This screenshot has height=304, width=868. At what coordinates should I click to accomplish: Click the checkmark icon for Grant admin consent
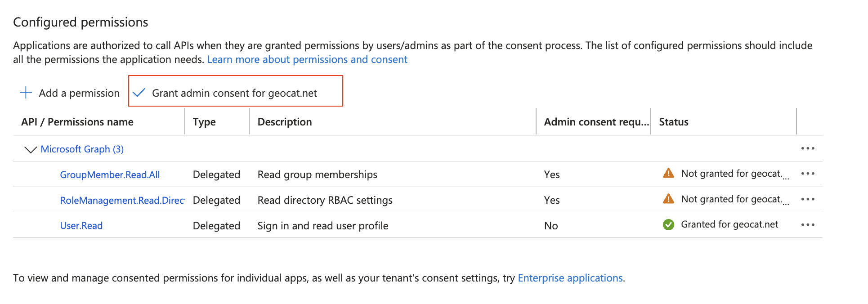point(139,93)
